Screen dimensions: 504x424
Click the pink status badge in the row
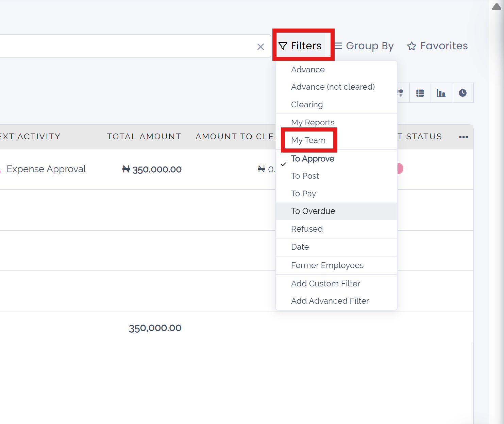(400, 169)
